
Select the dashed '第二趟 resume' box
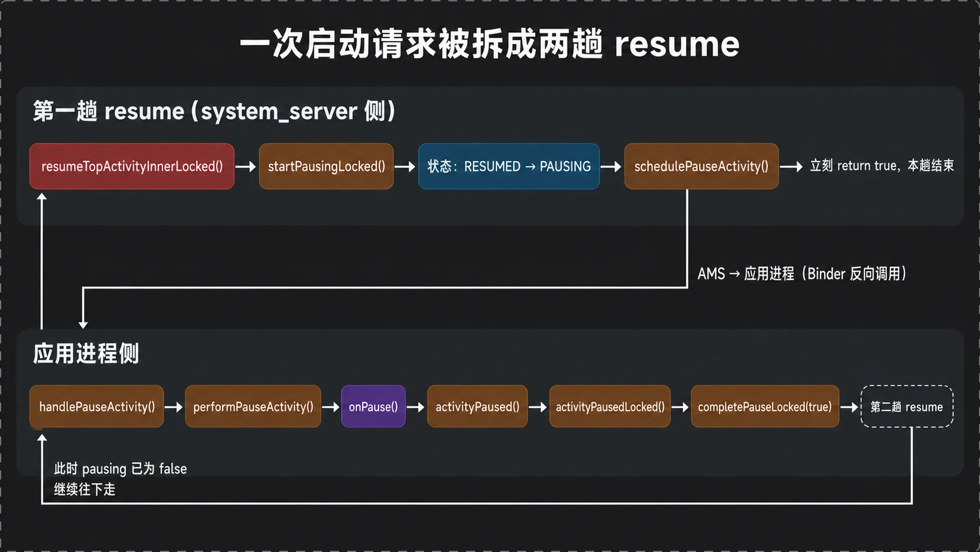pyautogui.click(x=907, y=407)
